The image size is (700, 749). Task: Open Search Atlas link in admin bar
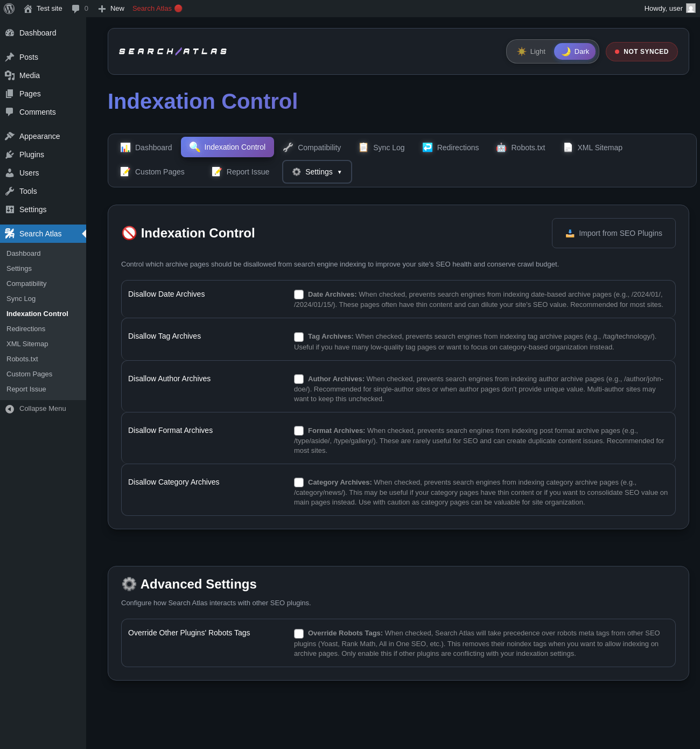157,9
